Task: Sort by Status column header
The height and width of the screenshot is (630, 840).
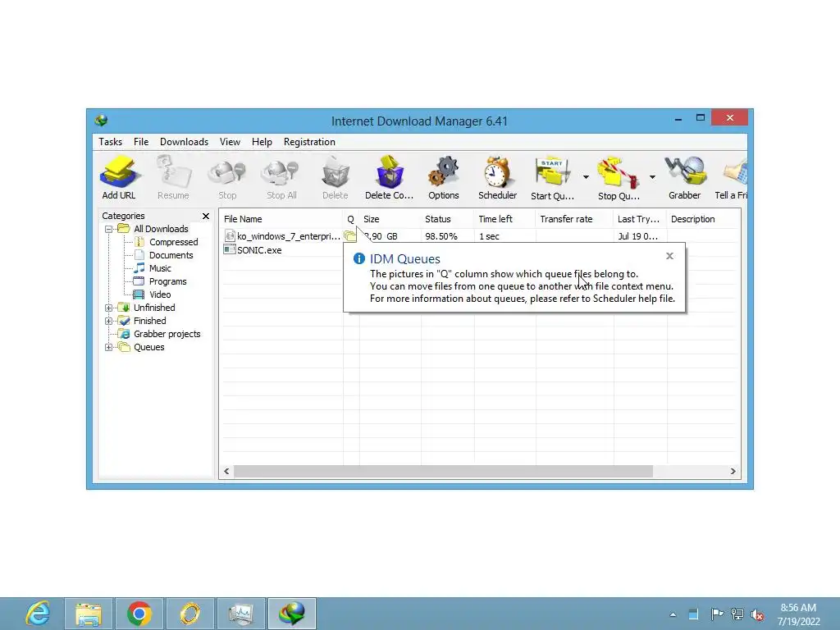Action: click(x=447, y=219)
